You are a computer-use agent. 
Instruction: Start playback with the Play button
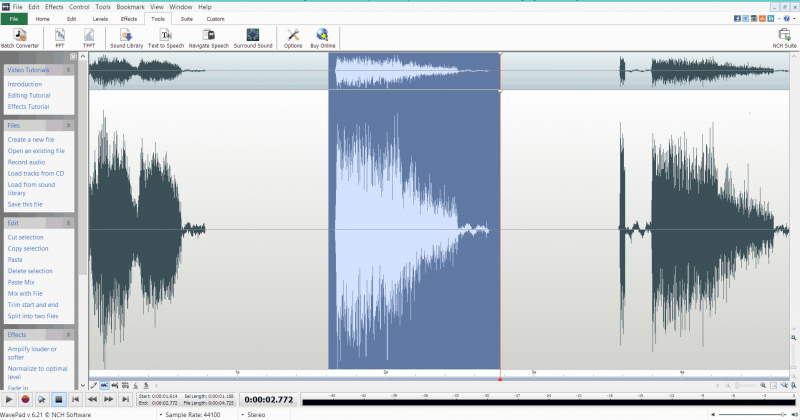(x=9, y=400)
